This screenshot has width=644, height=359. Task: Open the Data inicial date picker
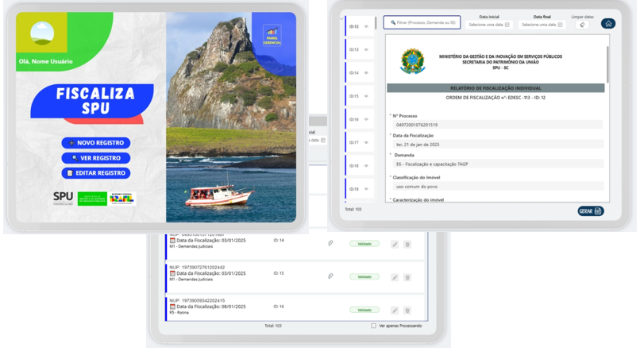pos(488,25)
